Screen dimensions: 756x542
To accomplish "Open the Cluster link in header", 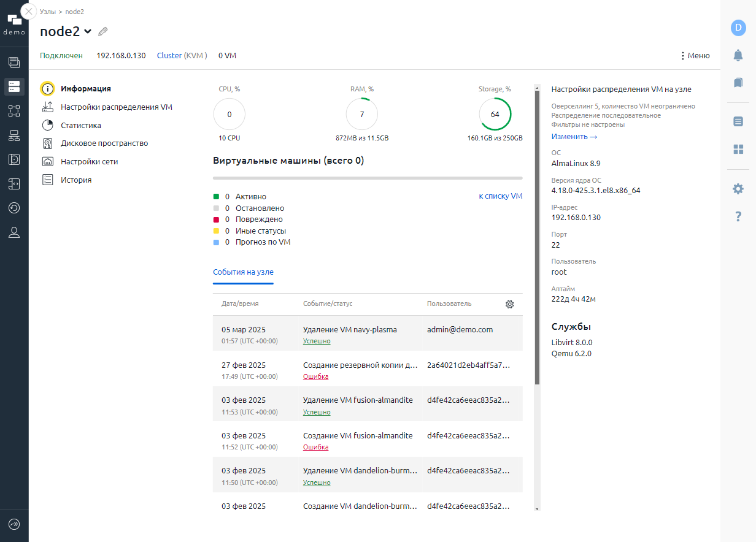I will (x=169, y=56).
